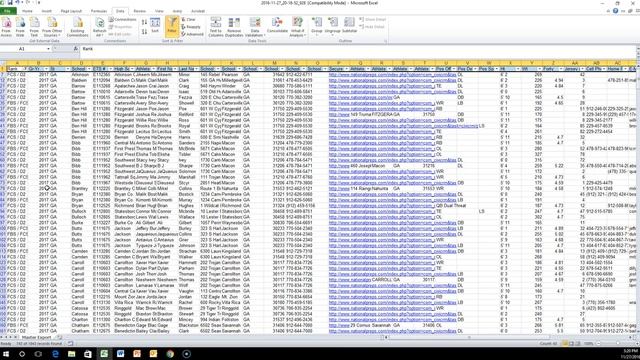Open filter dropdown on Forty column
Viewport: 640px width, 360px height.
[x=560, y=69]
